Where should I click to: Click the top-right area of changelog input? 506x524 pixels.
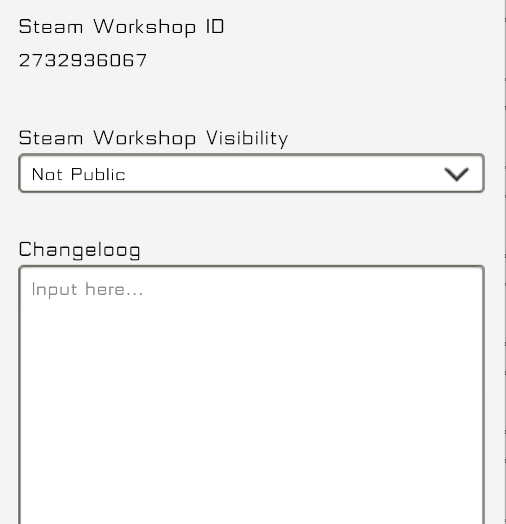(465, 284)
